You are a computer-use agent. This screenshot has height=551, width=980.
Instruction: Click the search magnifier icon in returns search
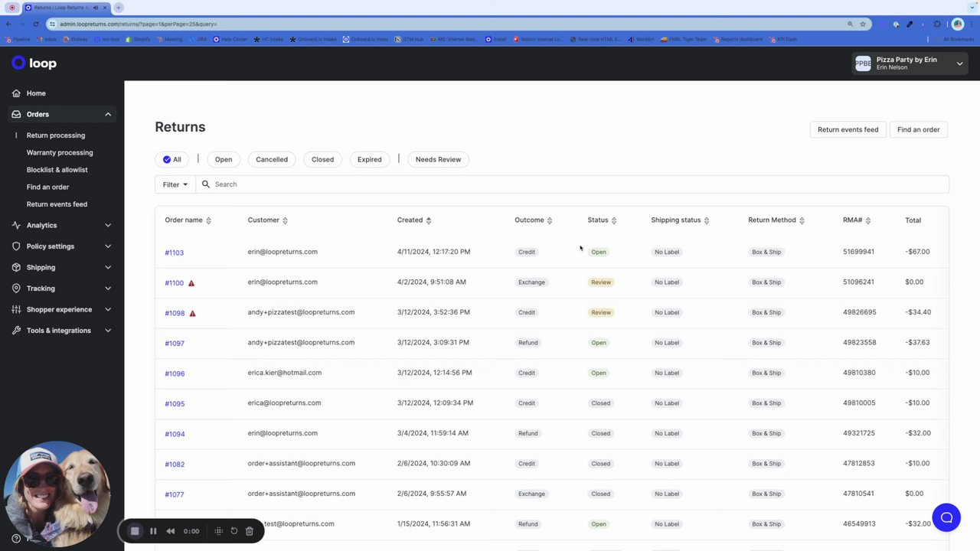point(206,184)
